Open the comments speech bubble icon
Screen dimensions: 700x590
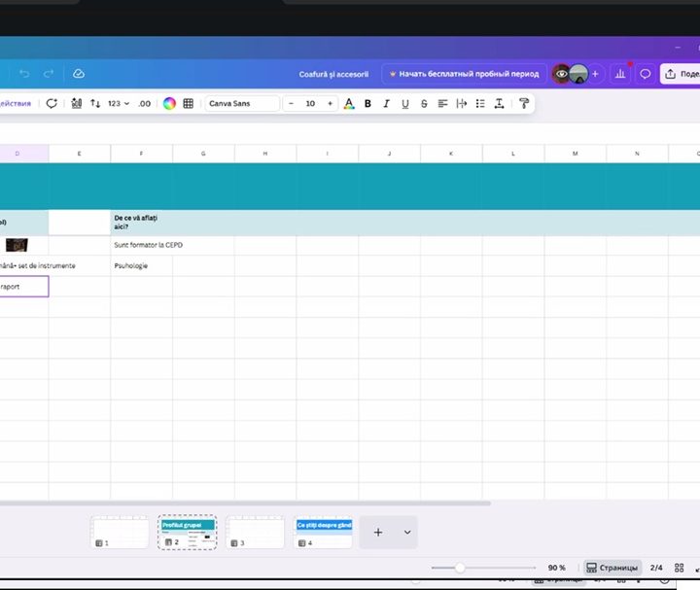coord(645,74)
